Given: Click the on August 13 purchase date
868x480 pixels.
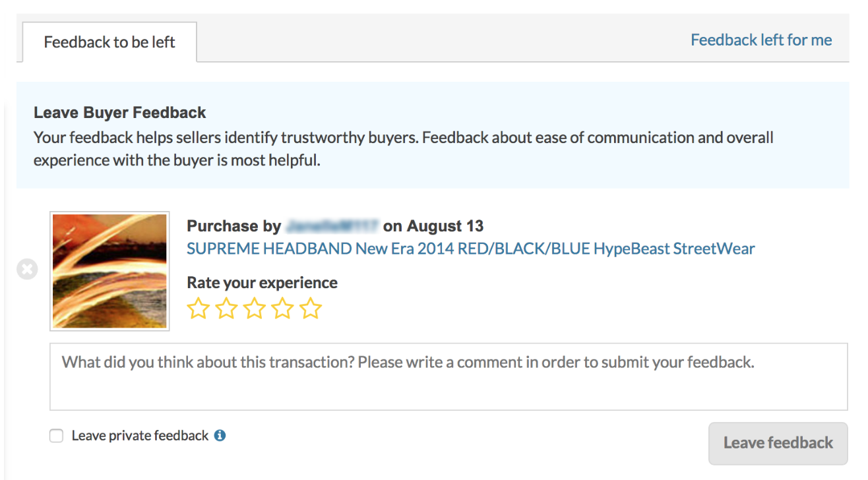Looking at the screenshot, I should (x=433, y=226).
